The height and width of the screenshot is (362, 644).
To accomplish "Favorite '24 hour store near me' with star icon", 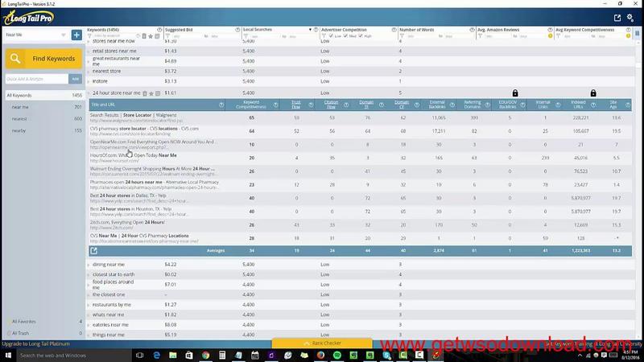I will pos(151,93).
